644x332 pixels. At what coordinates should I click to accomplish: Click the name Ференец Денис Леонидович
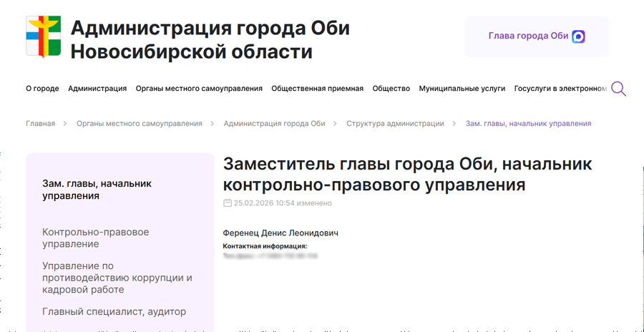[x=280, y=233]
